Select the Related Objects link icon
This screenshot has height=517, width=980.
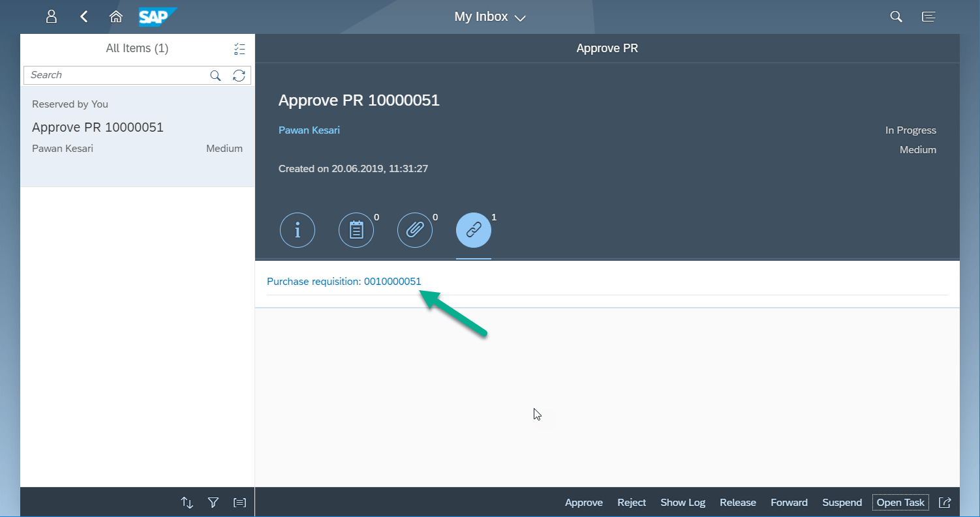pos(474,230)
